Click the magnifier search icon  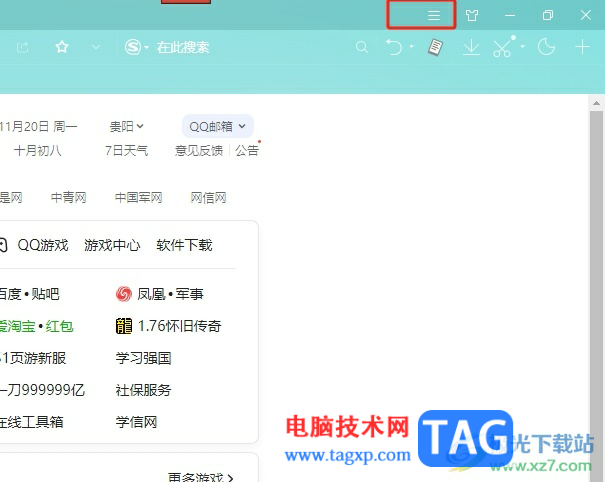362,47
